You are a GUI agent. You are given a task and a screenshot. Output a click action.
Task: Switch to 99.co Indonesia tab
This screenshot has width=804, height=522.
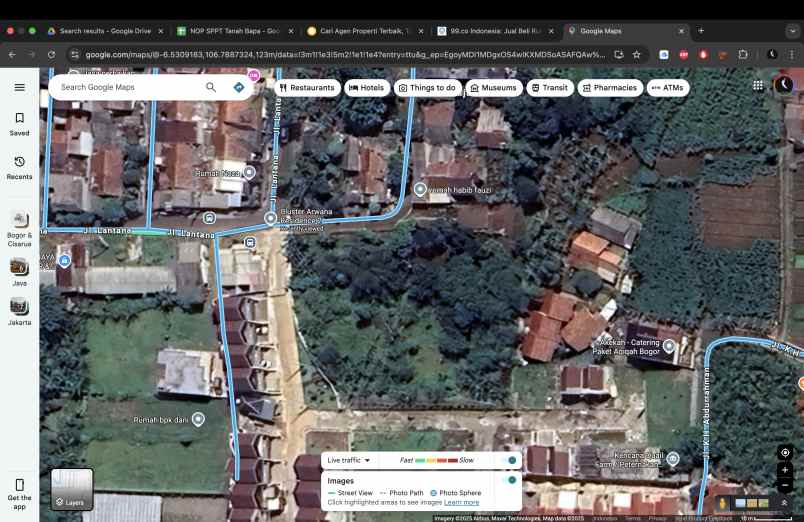495,31
